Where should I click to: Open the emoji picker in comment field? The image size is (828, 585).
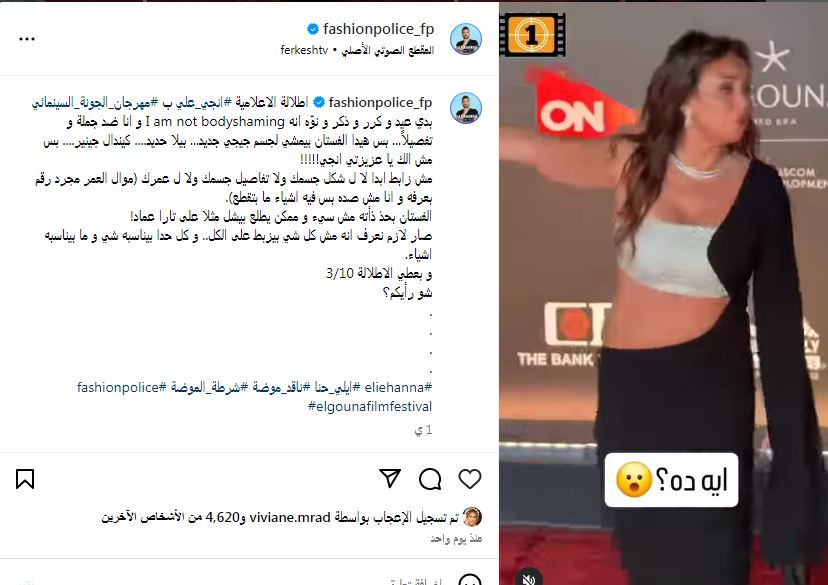pyautogui.click(x=469, y=581)
